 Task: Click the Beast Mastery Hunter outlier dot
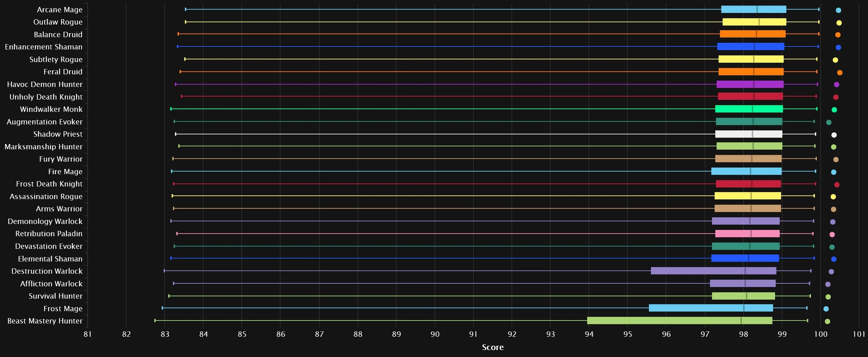[x=827, y=321]
